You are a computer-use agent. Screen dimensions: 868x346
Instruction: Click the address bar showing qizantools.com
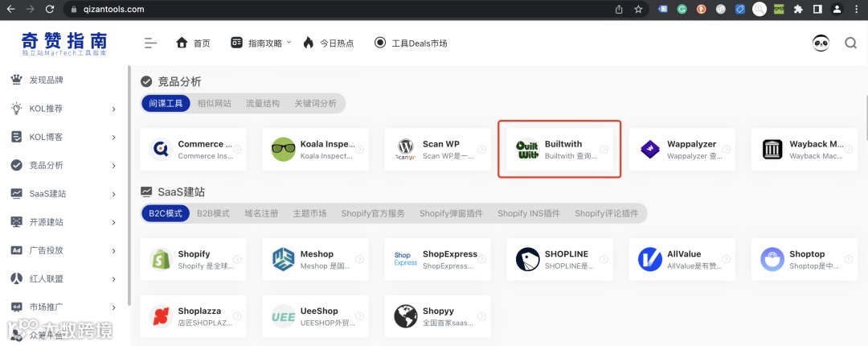[354, 9]
